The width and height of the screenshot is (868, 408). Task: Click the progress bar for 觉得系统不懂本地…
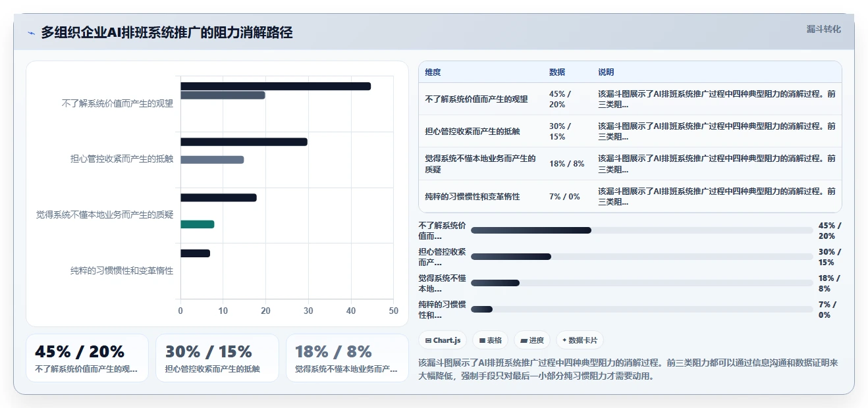[642, 283]
